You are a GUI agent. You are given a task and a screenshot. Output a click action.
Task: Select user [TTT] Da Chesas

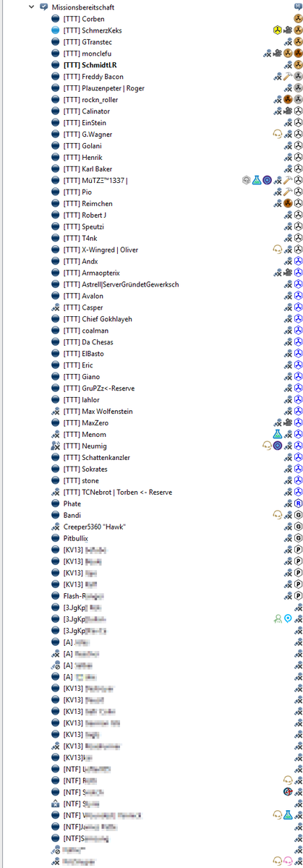88,342
